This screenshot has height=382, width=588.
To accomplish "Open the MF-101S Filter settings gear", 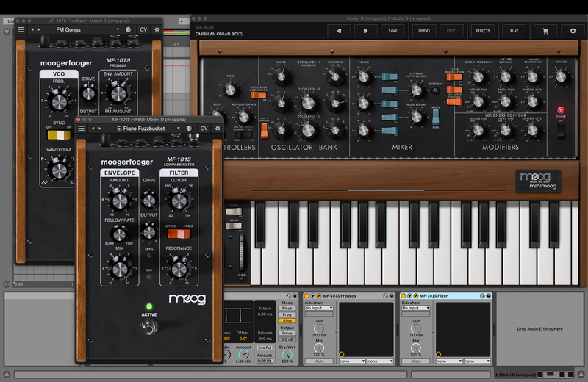I will click(x=218, y=129).
